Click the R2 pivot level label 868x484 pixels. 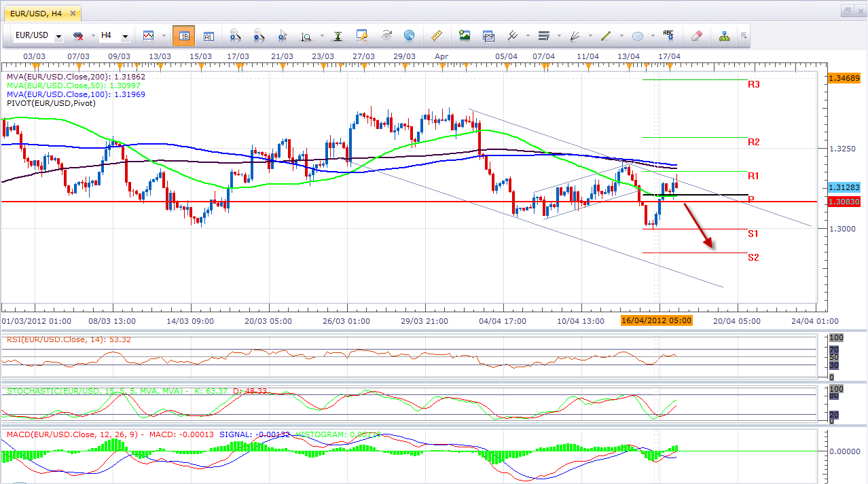click(753, 142)
